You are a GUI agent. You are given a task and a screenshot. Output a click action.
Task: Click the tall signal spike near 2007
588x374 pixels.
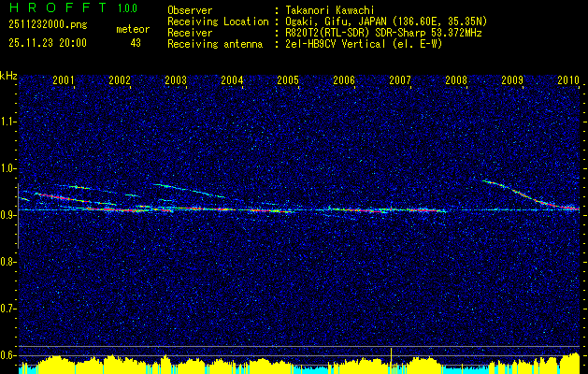tap(391, 360)
